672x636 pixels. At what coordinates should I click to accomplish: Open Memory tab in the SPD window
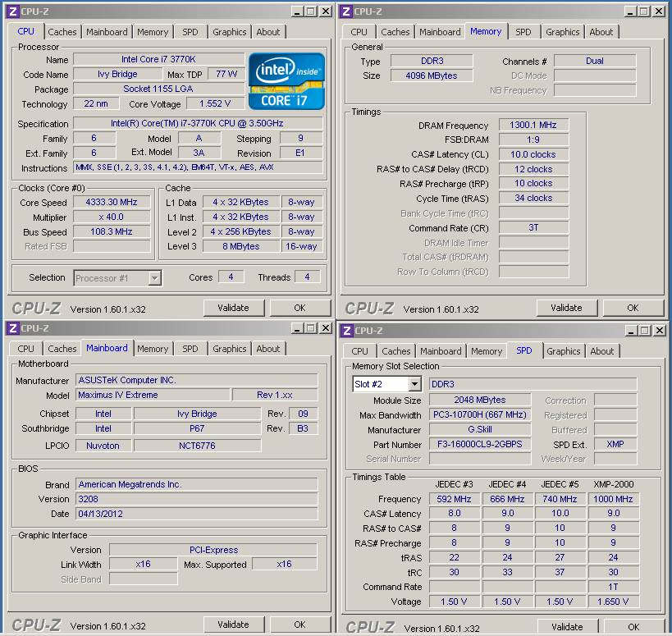click(487, 351)
